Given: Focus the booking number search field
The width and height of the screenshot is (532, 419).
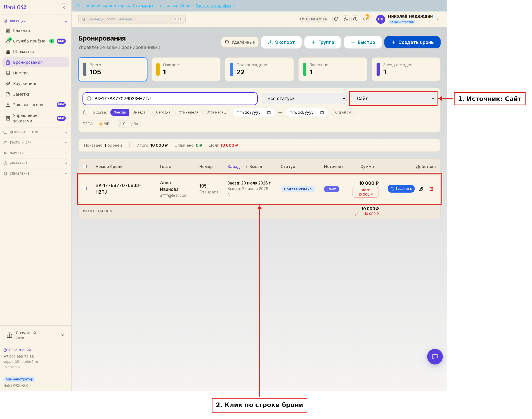Looking at the screenshot, I should [x=170, y=99].
